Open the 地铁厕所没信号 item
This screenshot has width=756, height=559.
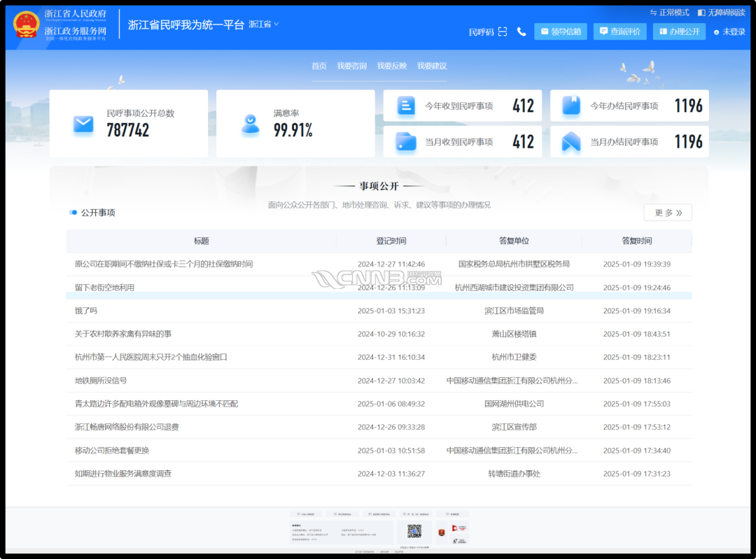click(101, 381)
